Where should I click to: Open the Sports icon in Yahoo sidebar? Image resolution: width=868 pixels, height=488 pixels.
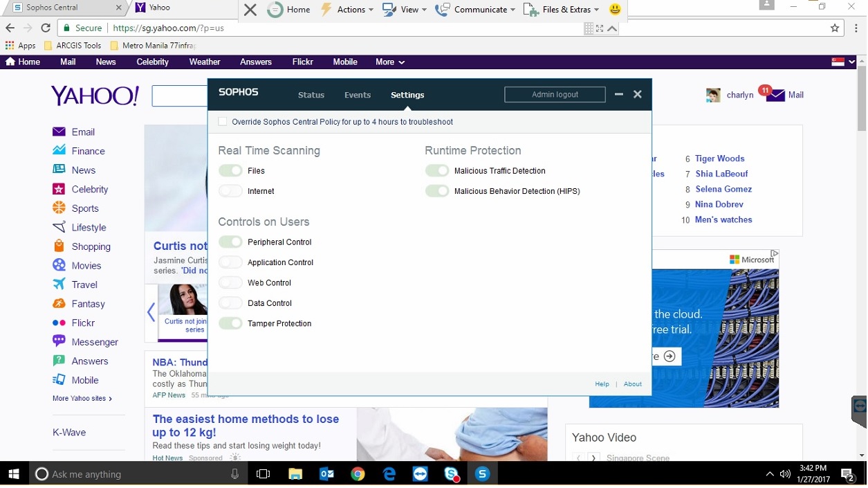click(59, 208)
